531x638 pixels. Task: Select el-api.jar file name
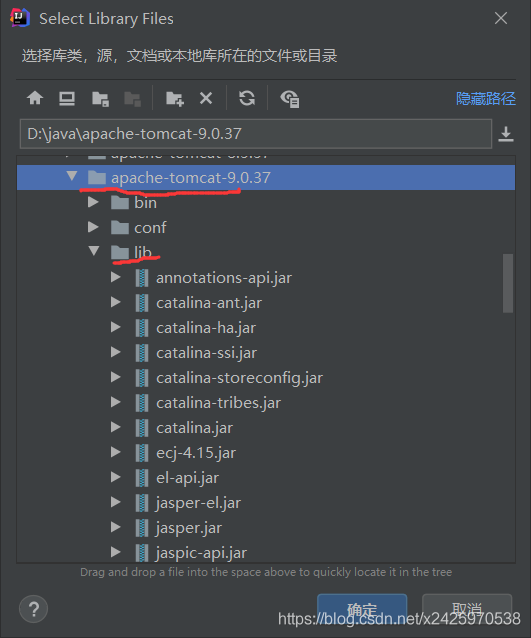(188, 478)
